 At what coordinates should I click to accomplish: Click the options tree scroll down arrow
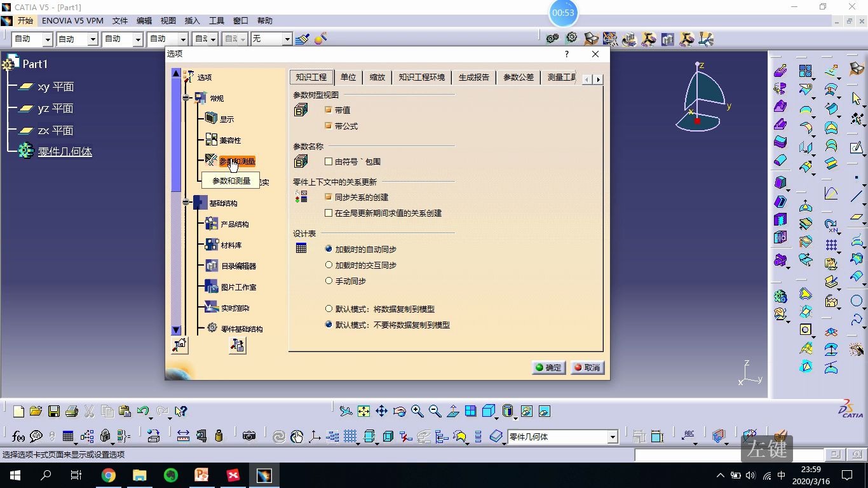[x=176, y=330]
